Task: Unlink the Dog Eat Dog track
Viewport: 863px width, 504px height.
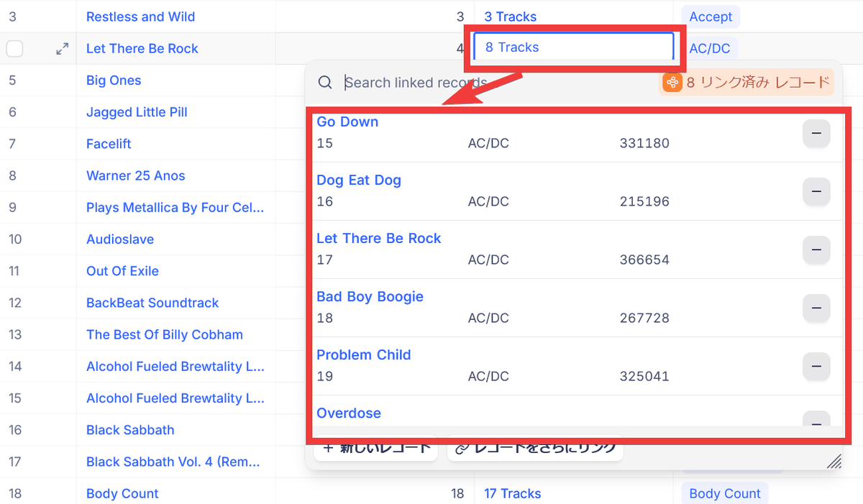Action: coord(816,191)
